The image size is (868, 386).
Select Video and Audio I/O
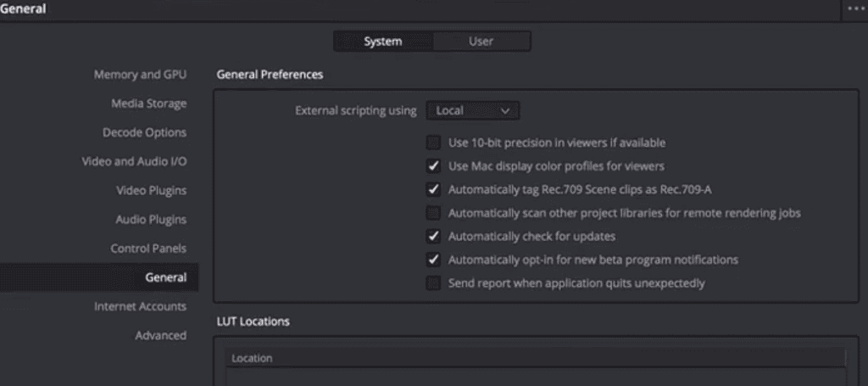pyautogui.click(x=135, y=162)
